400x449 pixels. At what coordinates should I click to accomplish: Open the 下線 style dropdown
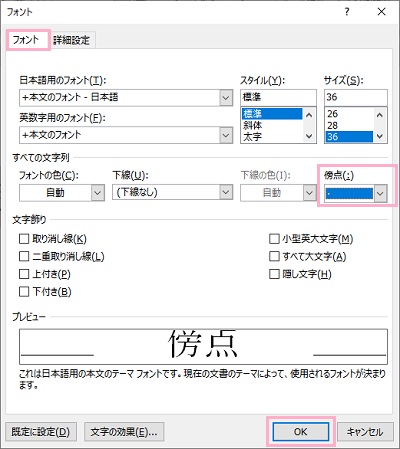click(x=226, y=192)
